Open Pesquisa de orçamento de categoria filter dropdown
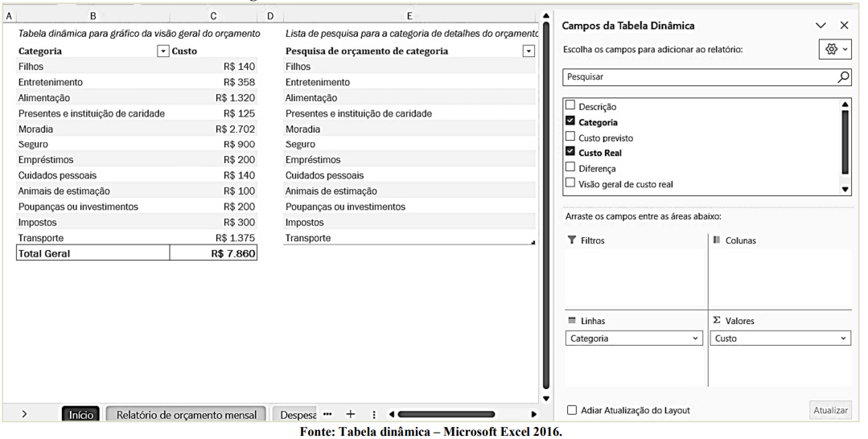 tap(529, 51)
